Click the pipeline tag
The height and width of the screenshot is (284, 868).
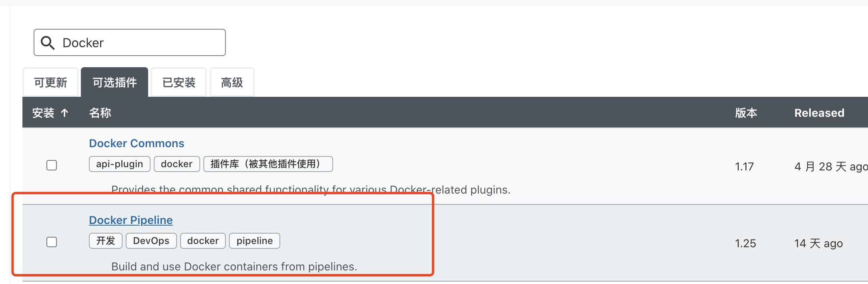pos(254,241)
